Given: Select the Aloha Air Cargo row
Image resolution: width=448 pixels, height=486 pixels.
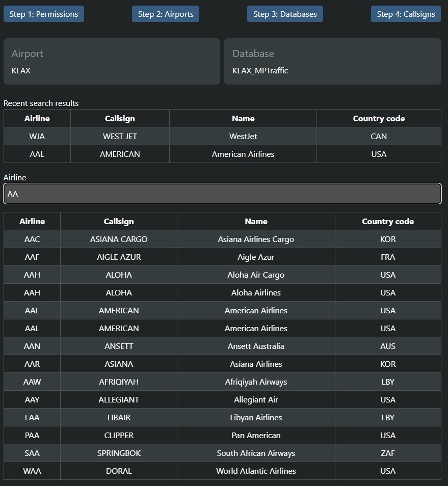Looking at the screenshot, I should (x=222, y=275).
